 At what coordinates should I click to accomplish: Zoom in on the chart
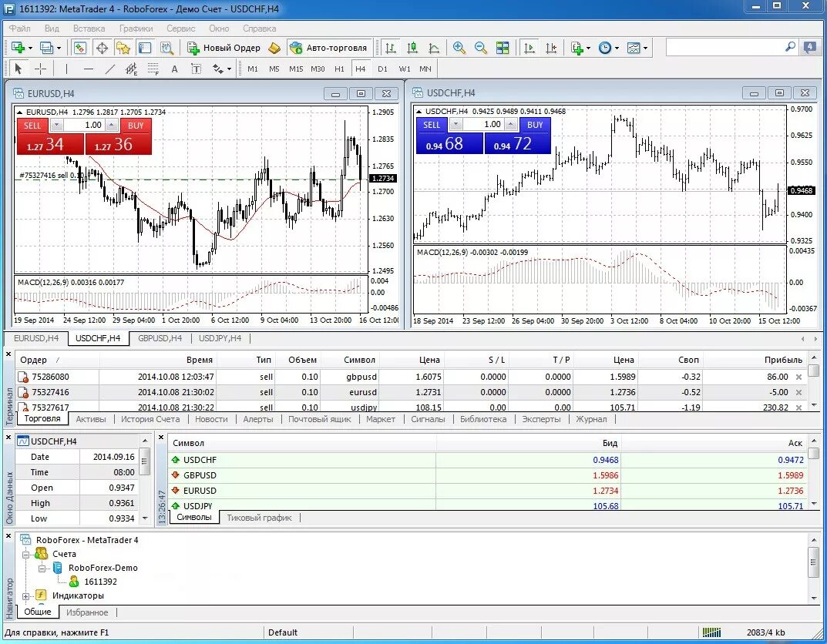pyautogui.click(x=459, y=48)
